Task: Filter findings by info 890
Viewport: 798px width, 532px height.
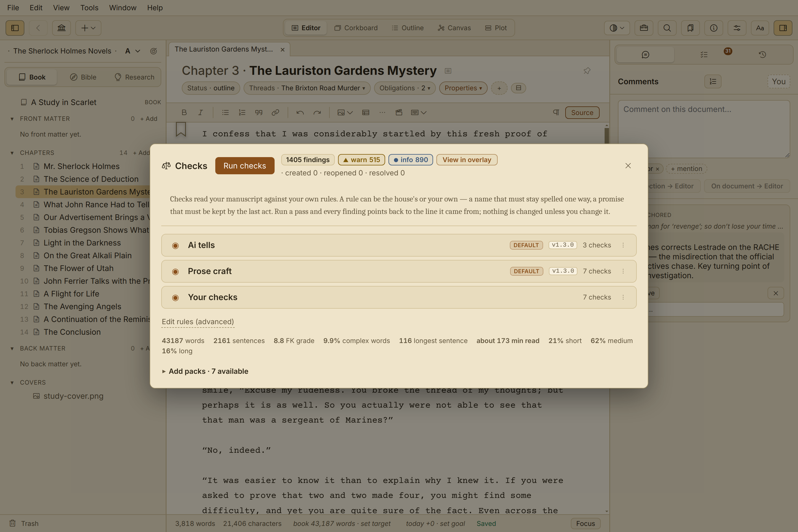Action: (411, 160)
